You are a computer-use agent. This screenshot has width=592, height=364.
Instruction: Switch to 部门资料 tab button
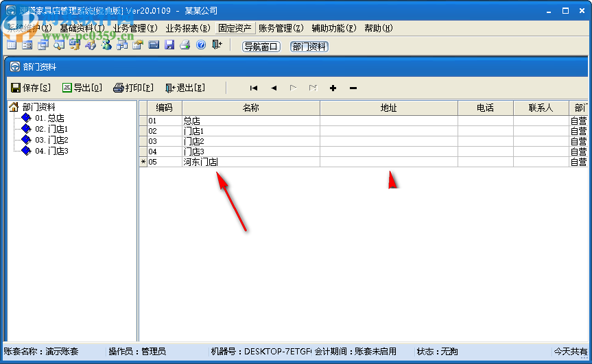point(309,47)
